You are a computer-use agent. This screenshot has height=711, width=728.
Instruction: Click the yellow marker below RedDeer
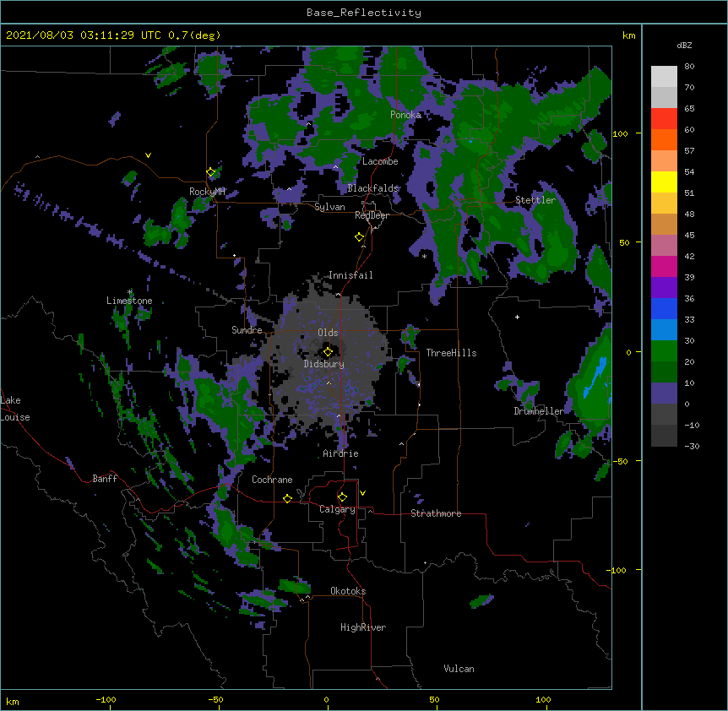360,237
